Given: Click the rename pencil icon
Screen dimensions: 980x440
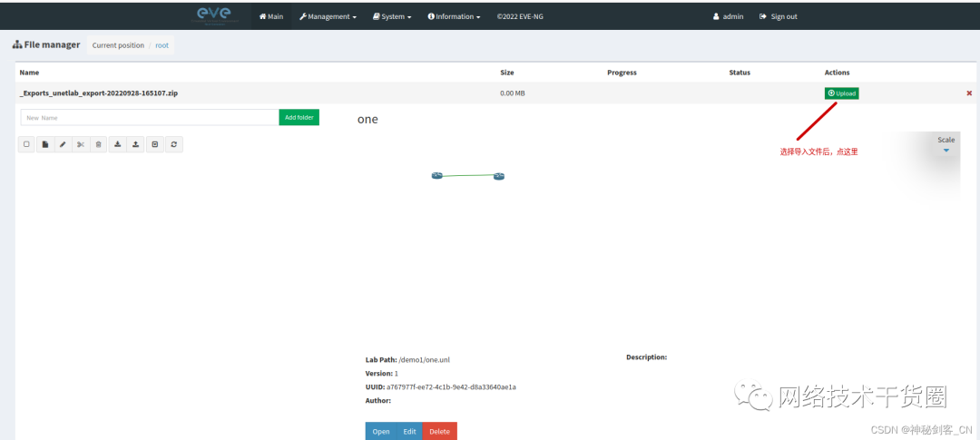Looking at the screenshot, I should 63,144.
